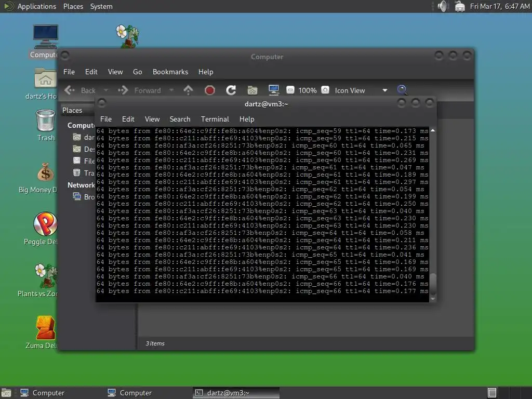Go up one folder level in file manager
The width and height of the screenshot is (532, 399).
tap(188, 90)
